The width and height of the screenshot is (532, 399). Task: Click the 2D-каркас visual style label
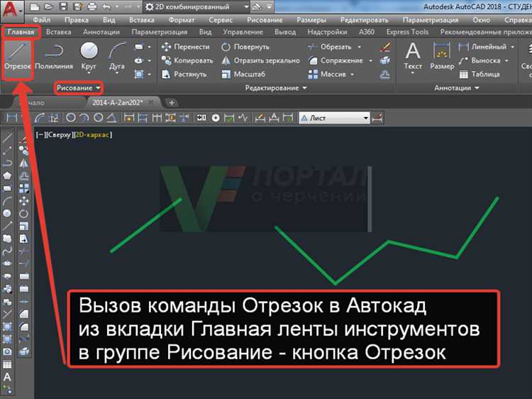[92, 135]
